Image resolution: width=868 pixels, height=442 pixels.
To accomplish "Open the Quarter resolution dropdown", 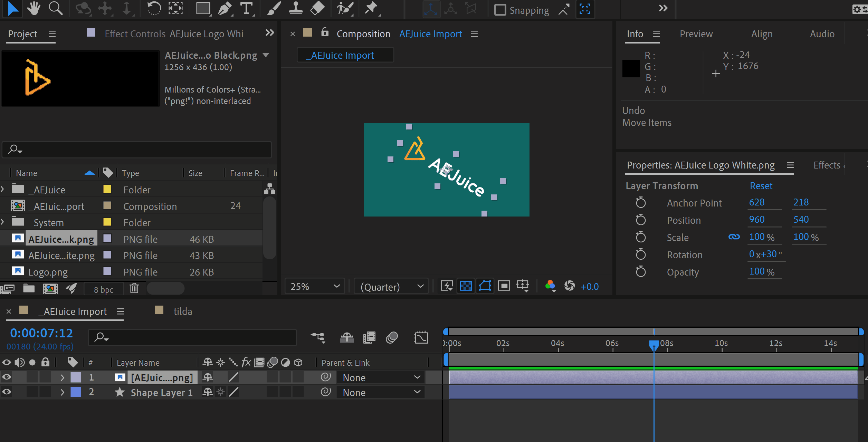I will (391, 287).
